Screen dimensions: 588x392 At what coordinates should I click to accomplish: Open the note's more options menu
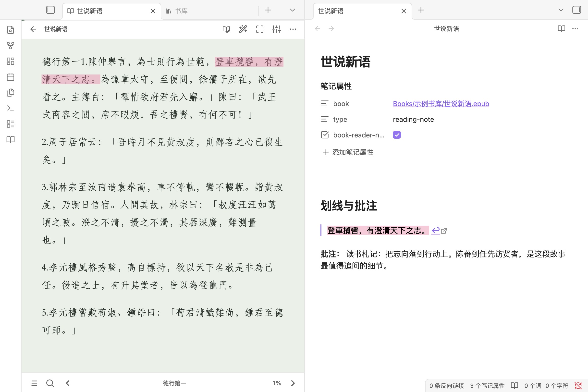(x=575, y=29)
